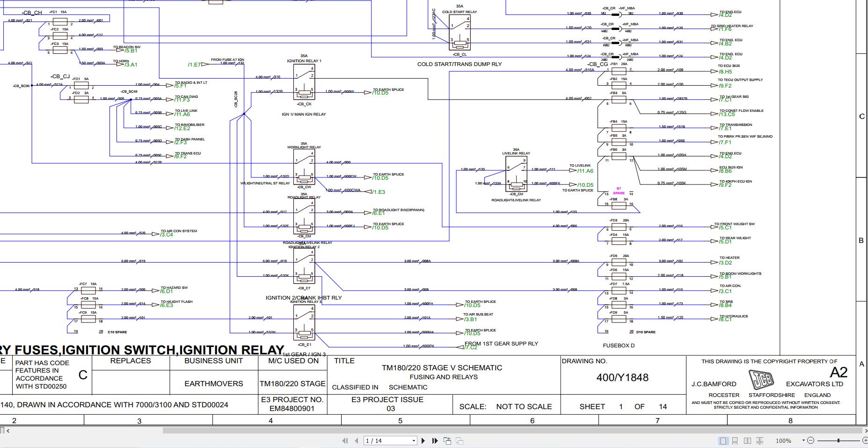Click the TO FRONT W/LIGHT SW reference
Viewport: 868px width, 448px height.
[x=734, y=224]
